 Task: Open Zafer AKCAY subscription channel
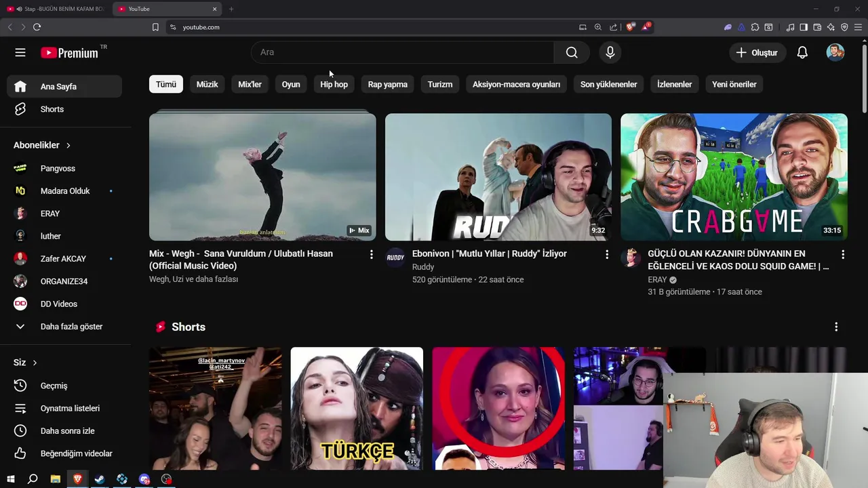64,259
